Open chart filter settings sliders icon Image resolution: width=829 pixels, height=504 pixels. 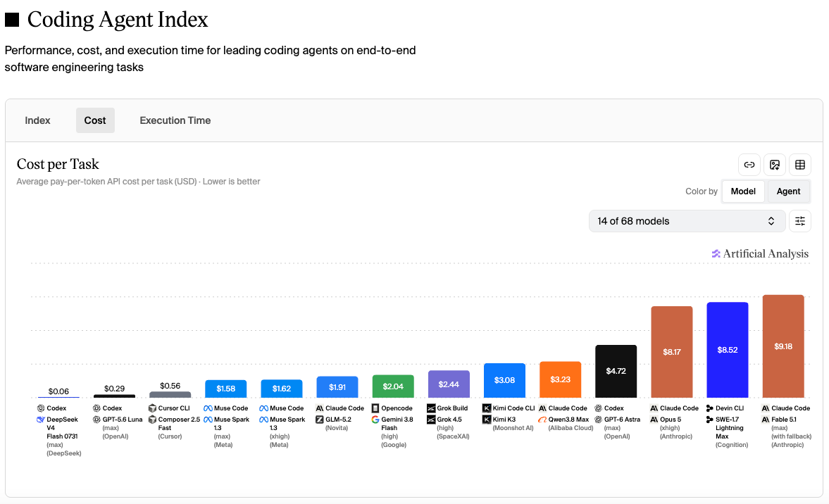[800, 221]
